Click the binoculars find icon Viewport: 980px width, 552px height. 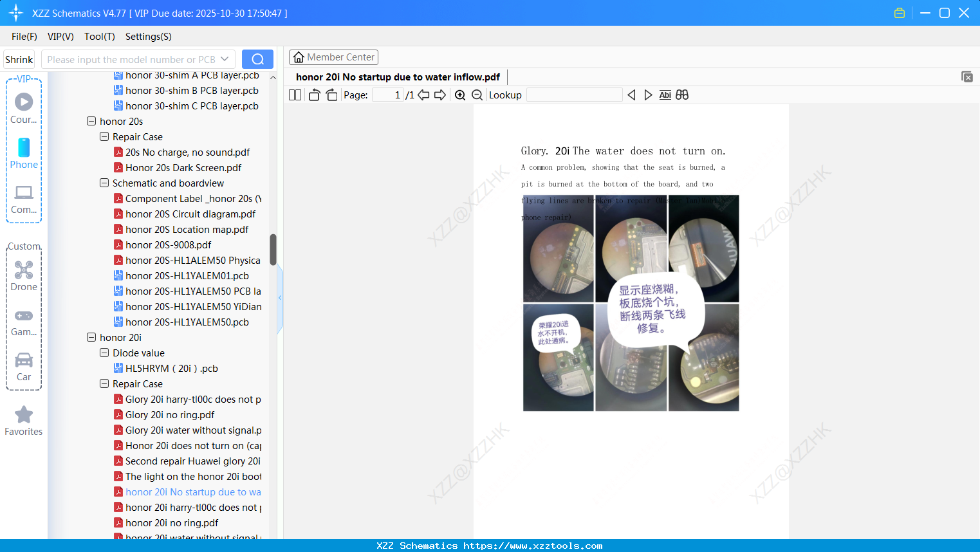[x=682, y=95]
